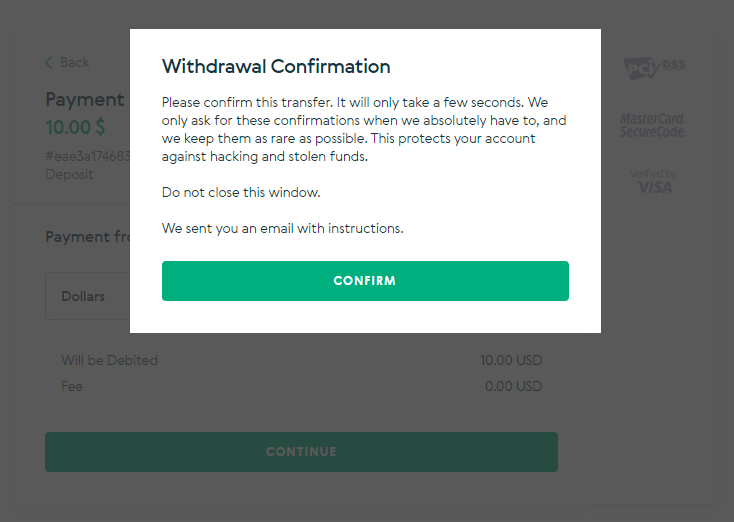The width and height of the screenshot is (734, 522).
Task: Click the Fee row label
Action: point(72,386)
